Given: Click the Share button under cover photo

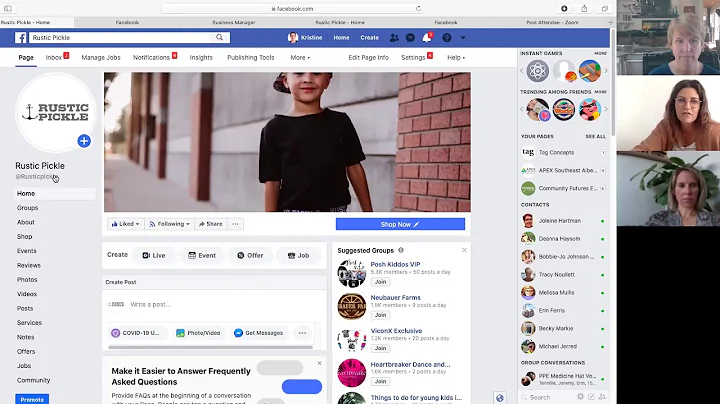Looking at the screenshot, I should [x=211, y=224].
